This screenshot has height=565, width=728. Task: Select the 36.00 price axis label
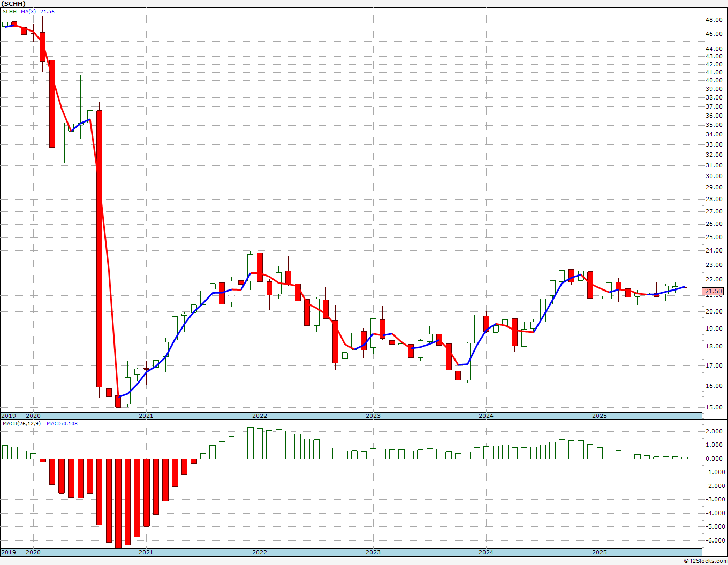click(714, 116)
